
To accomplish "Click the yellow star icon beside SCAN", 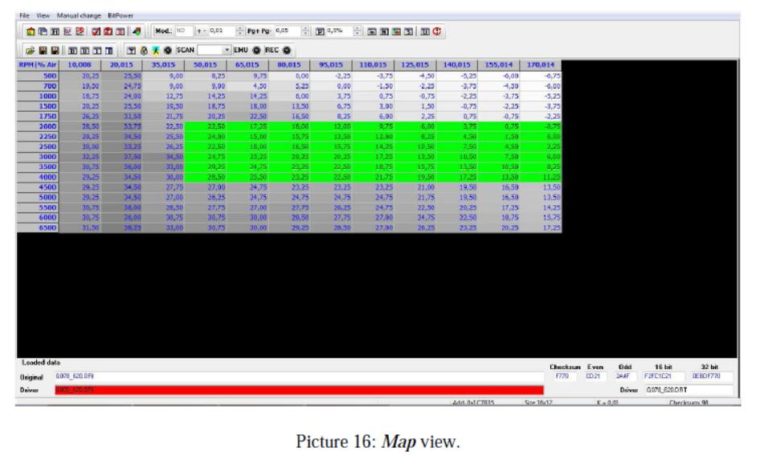I will click(155, 49).
